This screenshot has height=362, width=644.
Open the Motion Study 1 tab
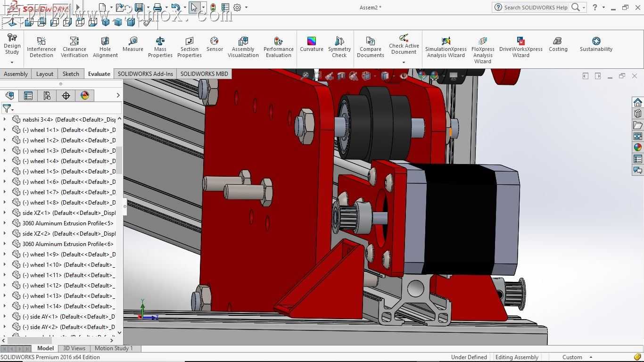114,348
